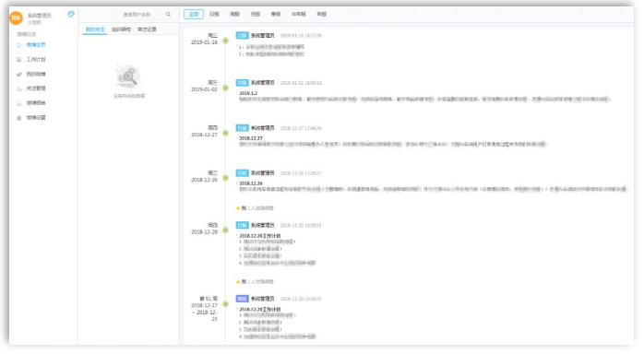Open 关注管理 in the sidebar
The width and height of the screenshot is (644, 354).
36,88
